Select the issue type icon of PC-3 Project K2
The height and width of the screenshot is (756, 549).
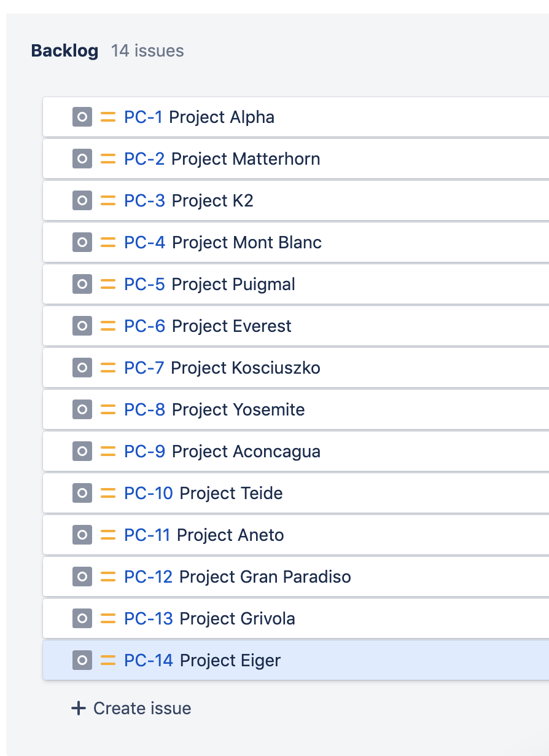(x=82, y=200)
